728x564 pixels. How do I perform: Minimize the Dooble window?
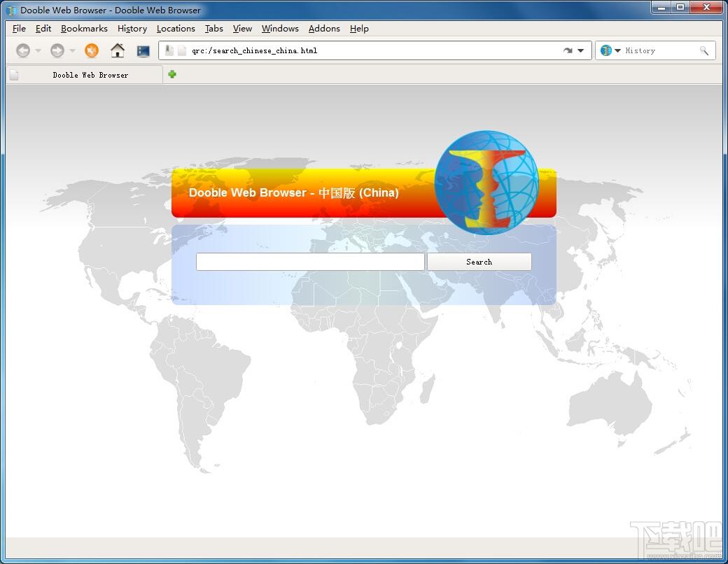pos(661,8)
